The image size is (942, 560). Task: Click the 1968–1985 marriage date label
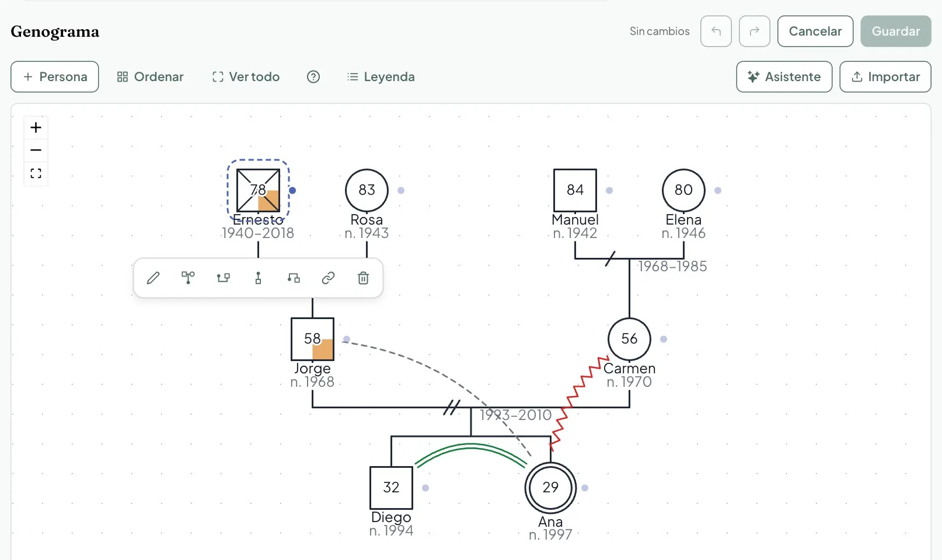coord(672,266)
